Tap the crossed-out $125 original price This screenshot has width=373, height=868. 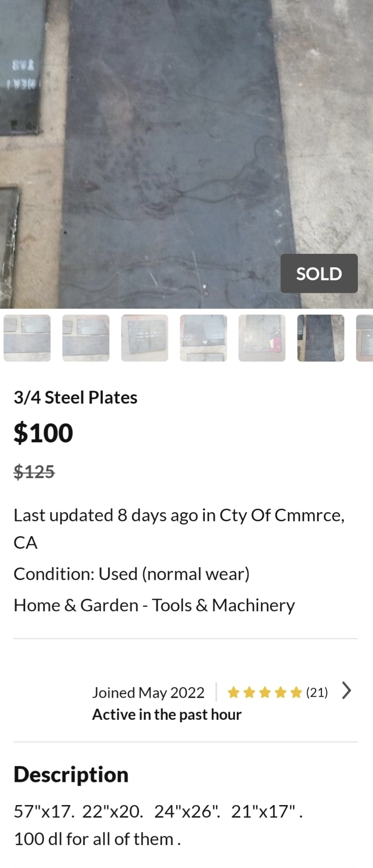(x=34, y=472)
